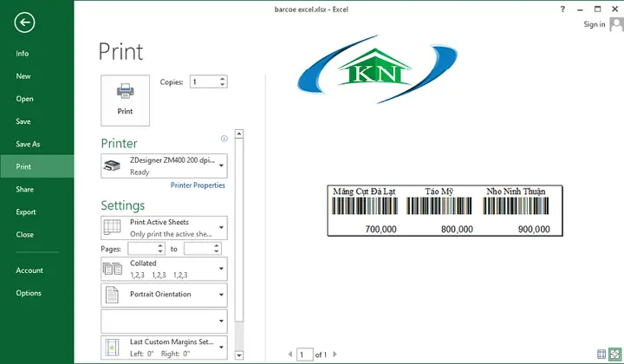Click the barcode label print preview
Image resolution: width=624 pixels, height=364 pixels.
pyautogui.click(x=445, y=211)
